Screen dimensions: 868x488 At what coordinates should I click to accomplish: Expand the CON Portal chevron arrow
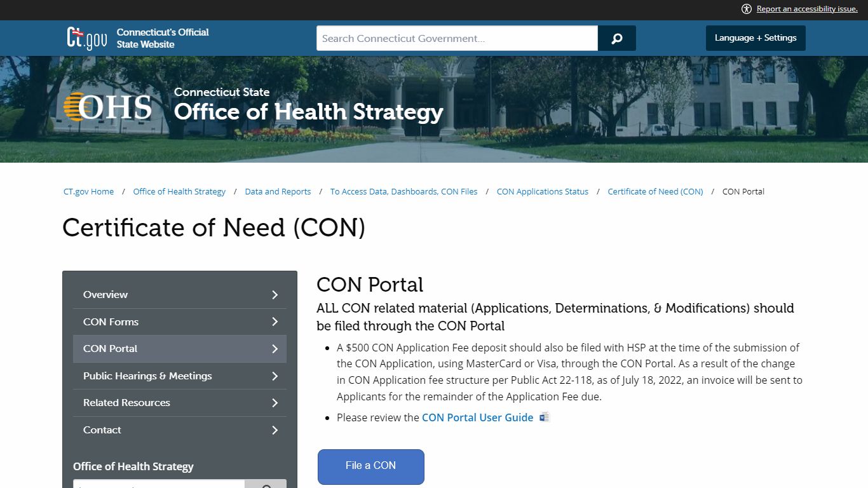pyautogui.click(x=275, y=349)
